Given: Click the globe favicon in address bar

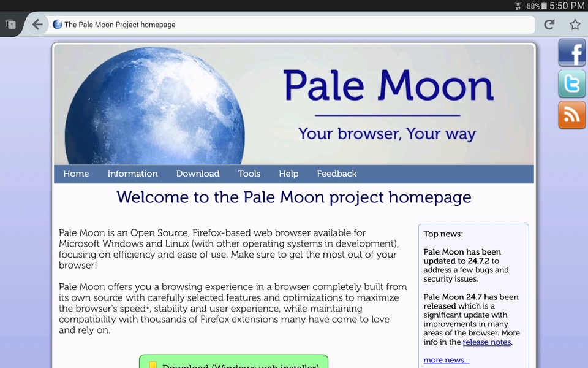Looking at the screenshot, I should click(x=58, y=25).
